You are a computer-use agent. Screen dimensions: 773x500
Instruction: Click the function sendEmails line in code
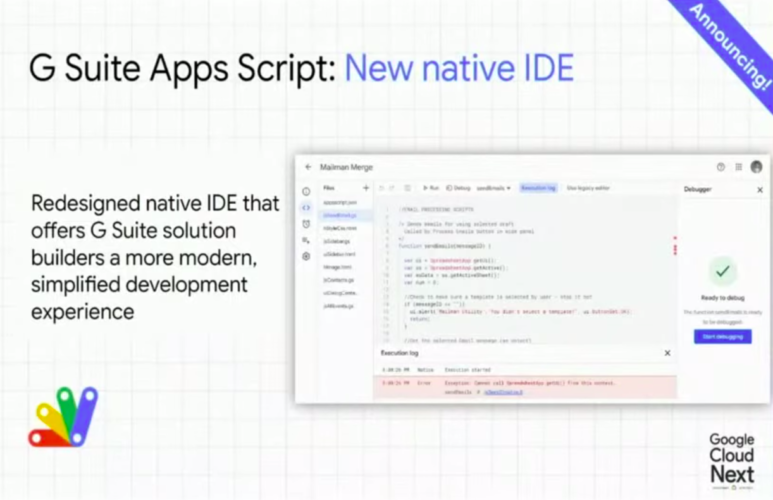click(444, 246)
